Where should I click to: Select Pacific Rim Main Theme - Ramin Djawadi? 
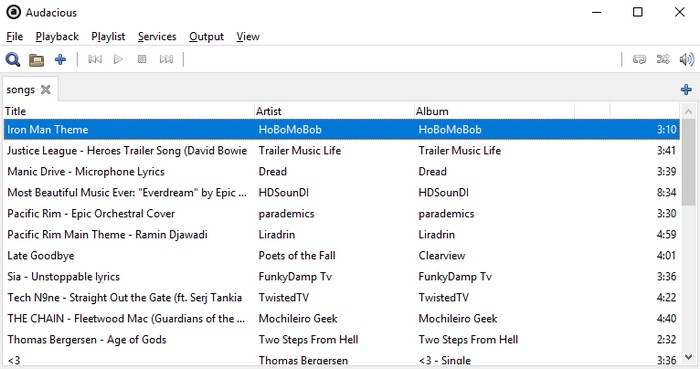[342, 234]
